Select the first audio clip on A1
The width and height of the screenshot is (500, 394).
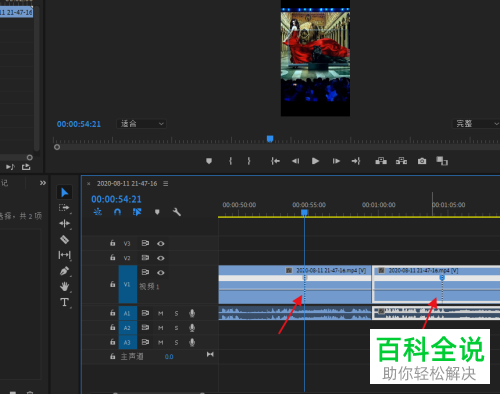click(295, 313)
